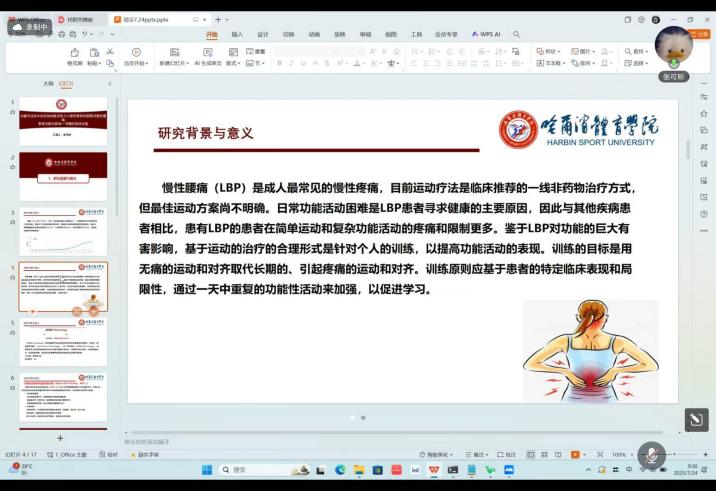Switch to the 大纲 (Outline) pane tab

[48, 84]
